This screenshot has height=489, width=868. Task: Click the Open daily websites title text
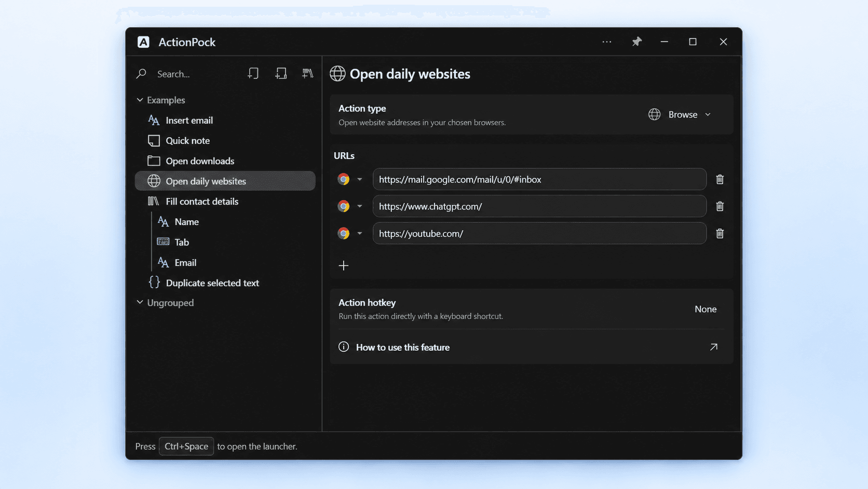tap(410, 74)
